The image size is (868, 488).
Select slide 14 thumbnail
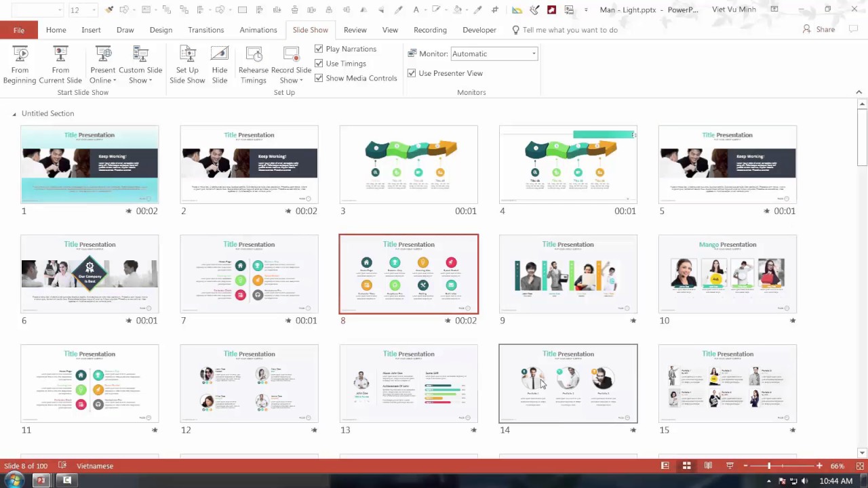(x=568, y=384)
